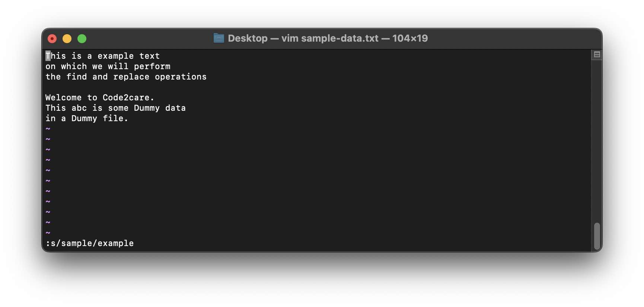Click the scrollbar thumb in terminal
The image size is (644, 307).
tap(597, 236)
